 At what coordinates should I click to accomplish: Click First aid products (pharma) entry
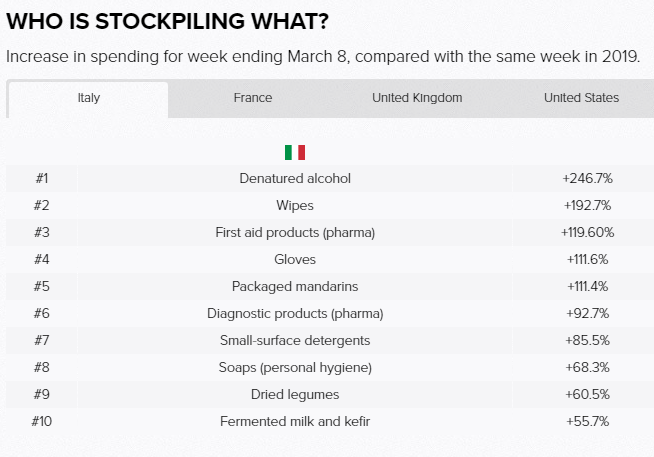295,232
